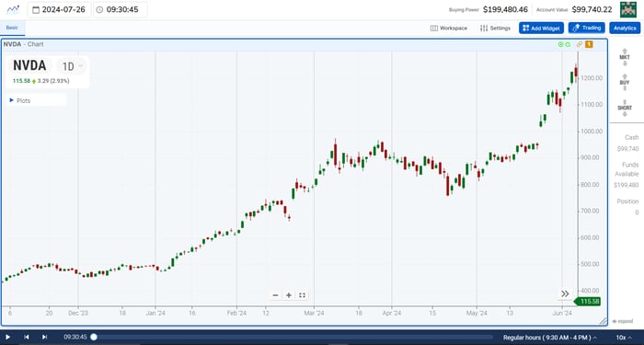Click the Trading button
The width and height of the screenshot is (644, 345).
click(x=587, y=28)
